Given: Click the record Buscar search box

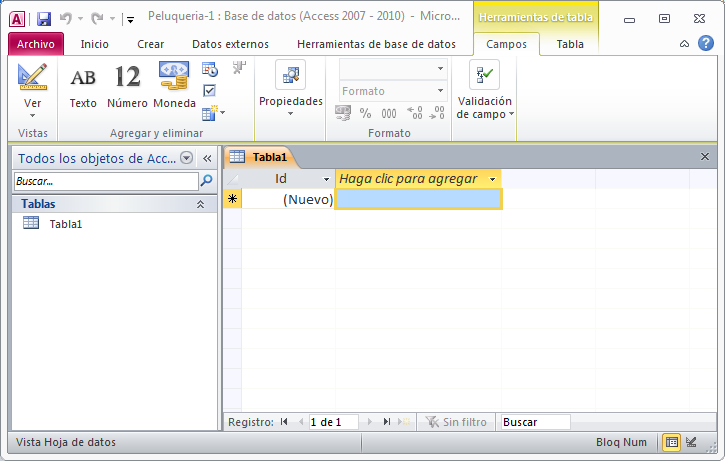Looking at the screenshot, I should tap(535, 422).
